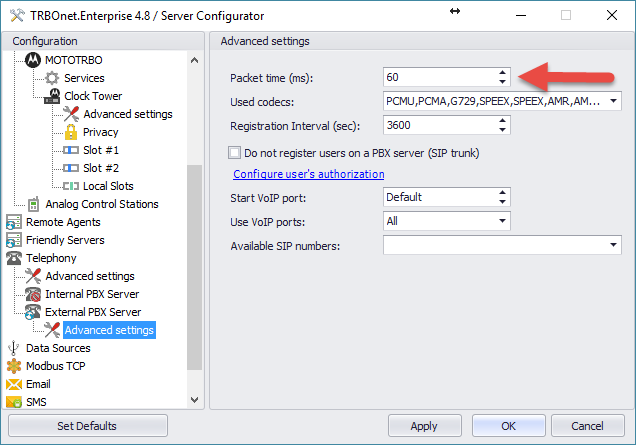Click tools icon of highlighted Advanced settings
Image resolution: width=636 pixels, height=445 pixels.
tap(52, 330)
